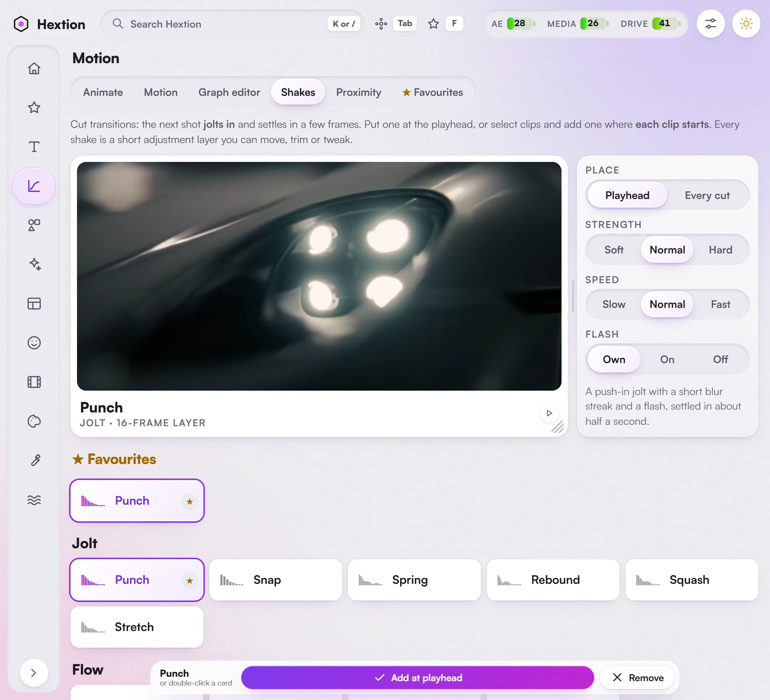Choose Soft strength
Viewport: 770px width, 700px height.
614,250
